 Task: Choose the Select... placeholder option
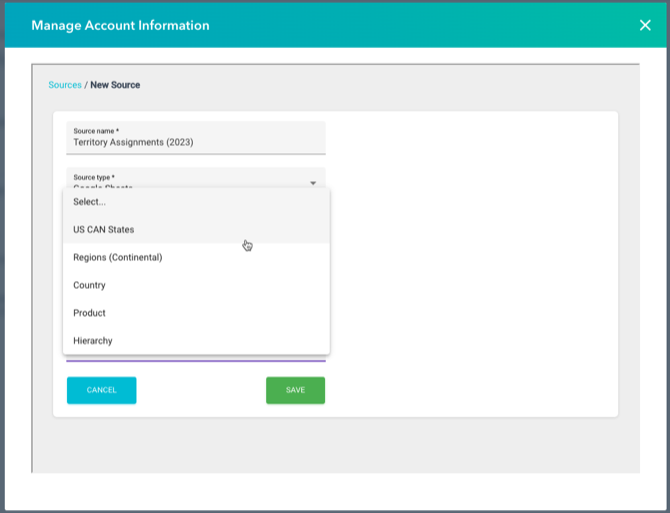click(196, 202)
